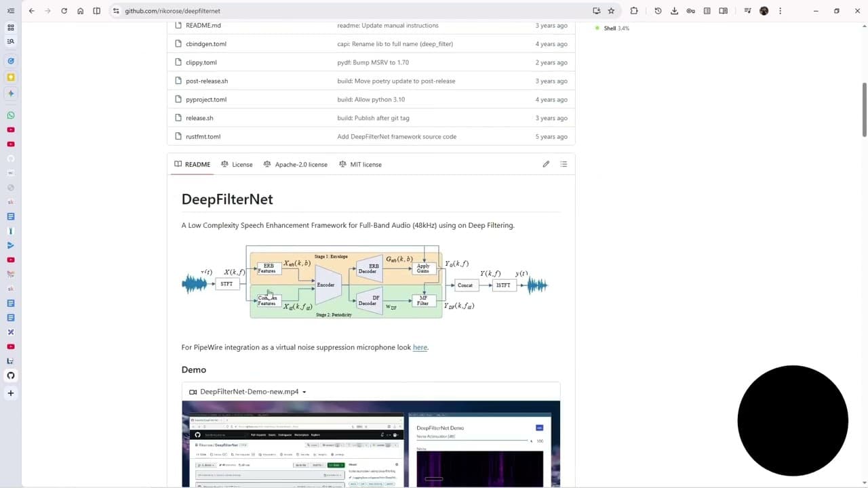Toggle the split view icon beside home
The image size is (868, 488).
click(96, 11)
